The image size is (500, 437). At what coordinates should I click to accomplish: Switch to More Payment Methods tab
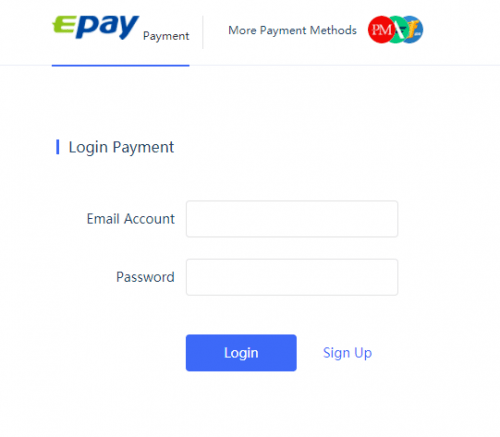pyautogui.click(x=292, y=30)
